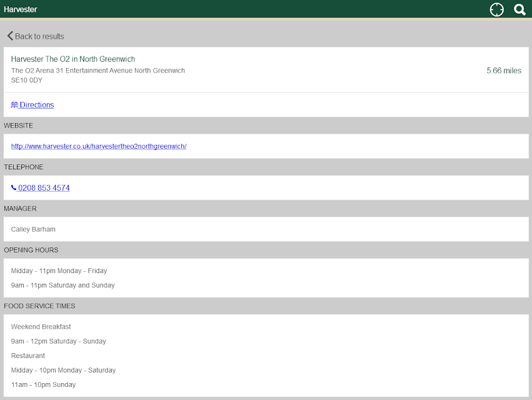This screenshot has height=400, width=532.
Task: Click the back chevron arrow icon
Action: click(10, 36)
